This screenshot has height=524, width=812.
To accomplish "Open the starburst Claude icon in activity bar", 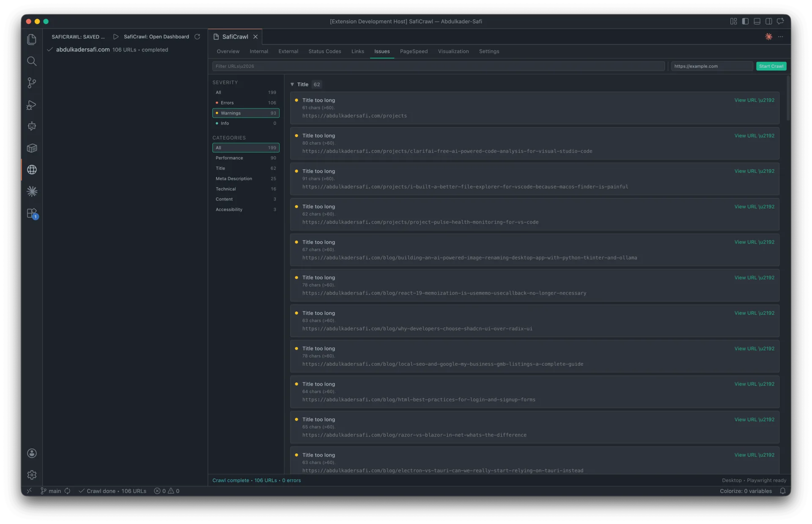I will [x=32, y=191].
